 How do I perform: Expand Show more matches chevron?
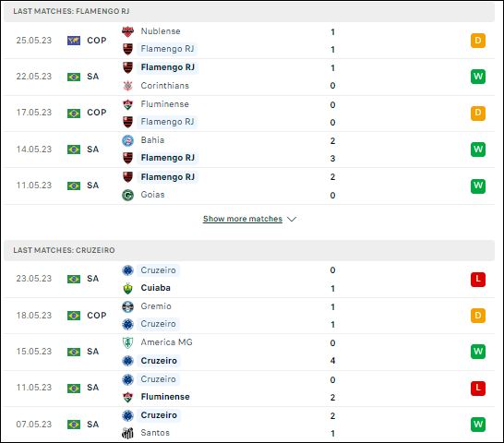click(292, 220)
